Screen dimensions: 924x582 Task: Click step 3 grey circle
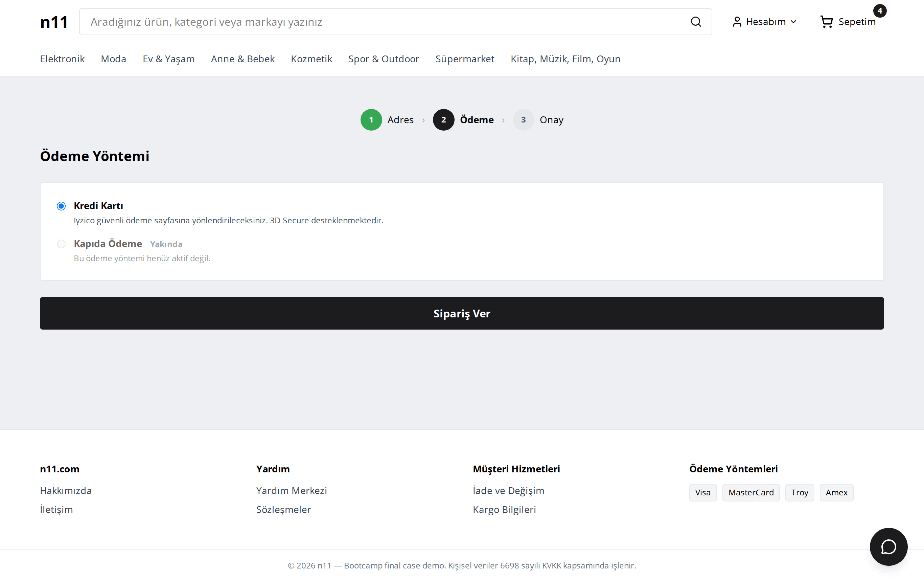(x=524, y=120)
